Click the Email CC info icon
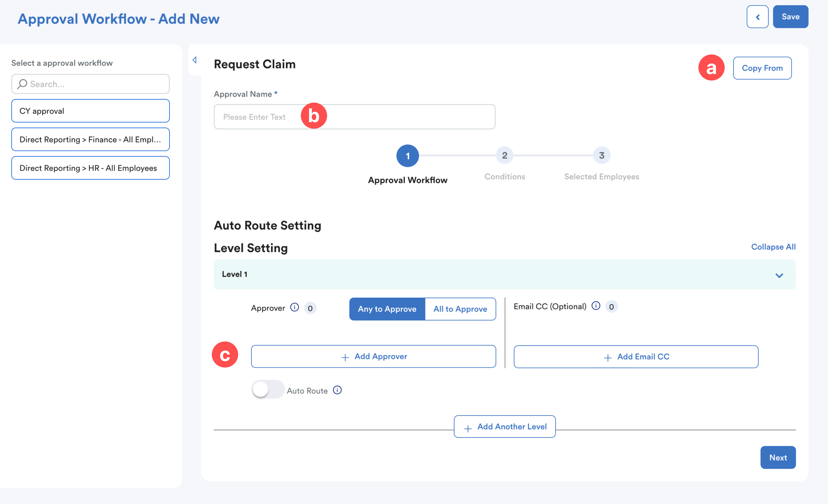828x504 pixels. (596, 306)
